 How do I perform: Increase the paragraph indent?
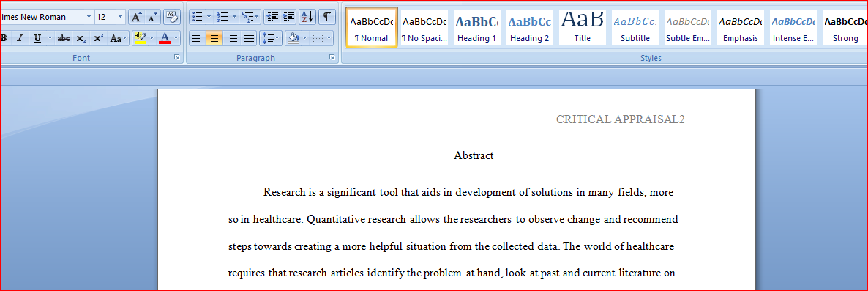pyautogui.click(x=288, y=17)
